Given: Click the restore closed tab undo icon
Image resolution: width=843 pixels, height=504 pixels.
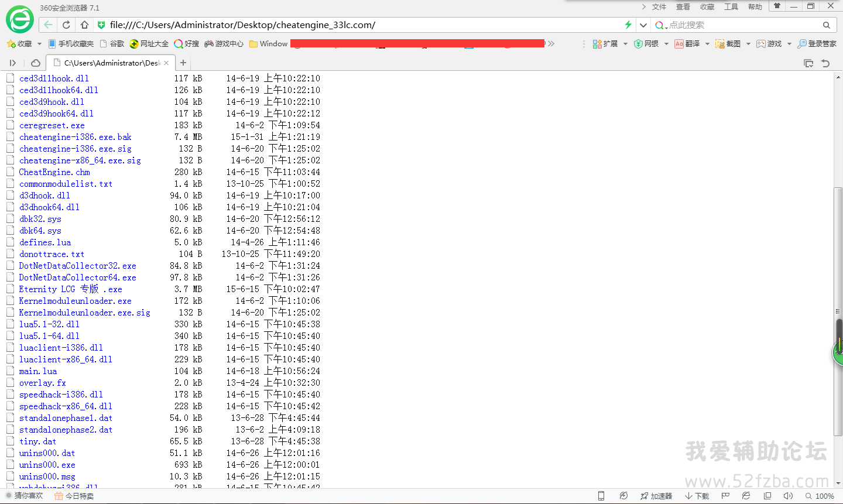Looking at the screenshot, I should (825, 63).
